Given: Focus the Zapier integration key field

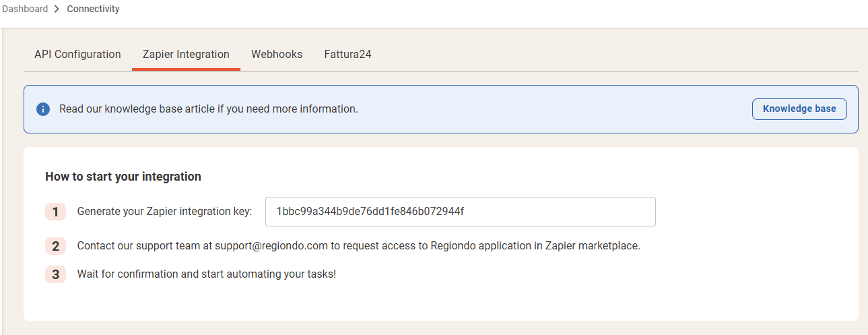Looking at the screenshot, I should click(x=461, y=212).
